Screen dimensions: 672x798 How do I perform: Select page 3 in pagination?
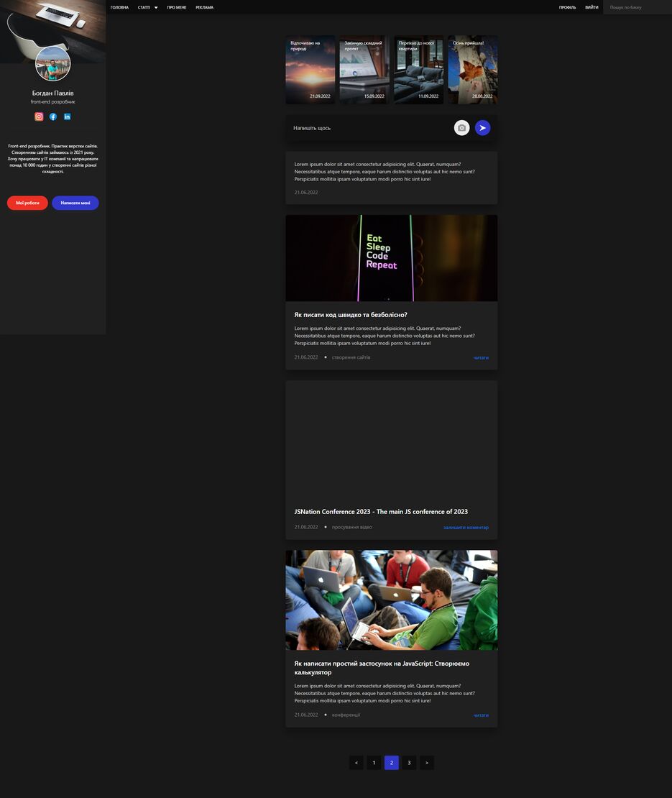click(409, 762)
